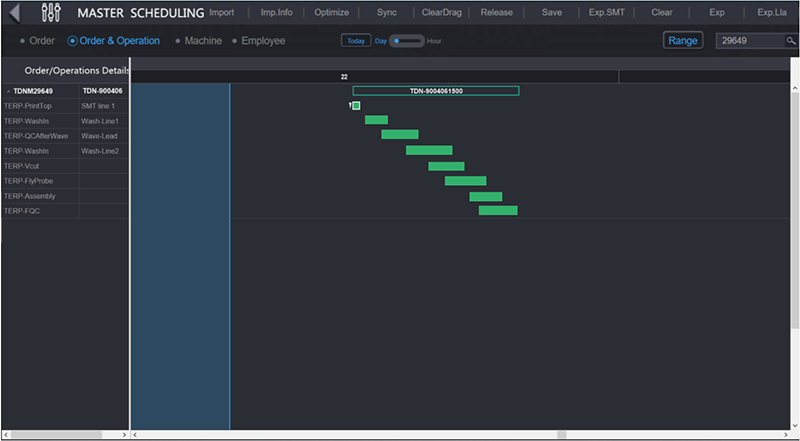Image resolution: width=800 pixels, height=441 pixels.
Task: Select the Order view radio button
Action: (x=23, y=41)
